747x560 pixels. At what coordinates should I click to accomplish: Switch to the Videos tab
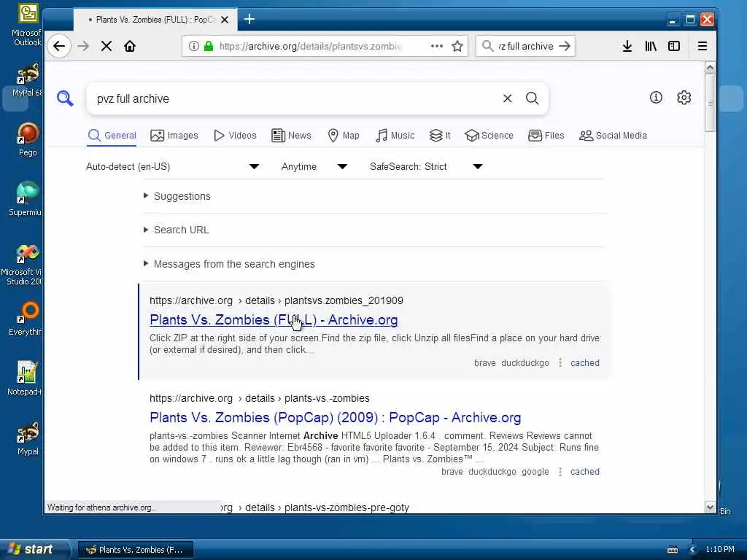pyautogui.click(x=235, y=135)
